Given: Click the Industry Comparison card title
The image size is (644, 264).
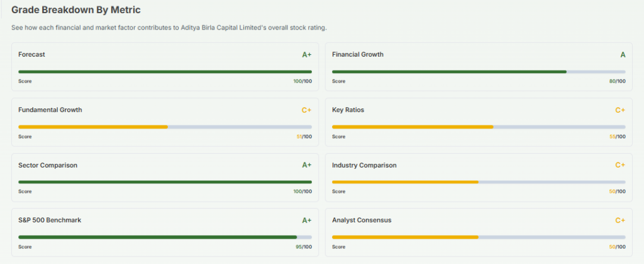Looking at the screenshot, I should click(364, 165).
